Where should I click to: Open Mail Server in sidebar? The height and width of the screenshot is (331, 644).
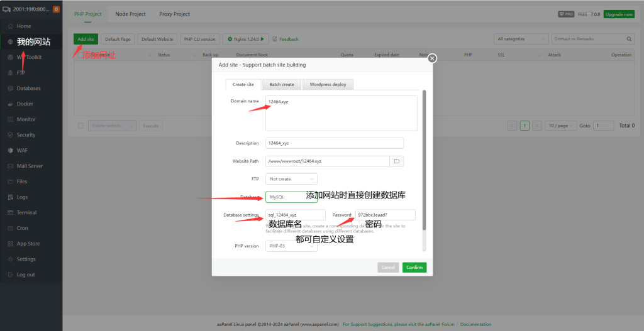point(31,166)
